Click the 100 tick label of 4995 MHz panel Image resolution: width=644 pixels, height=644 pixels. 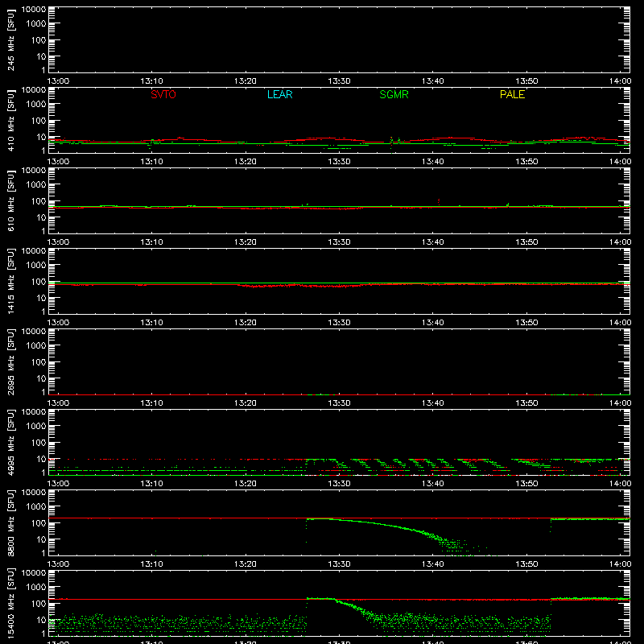point(39,443)
